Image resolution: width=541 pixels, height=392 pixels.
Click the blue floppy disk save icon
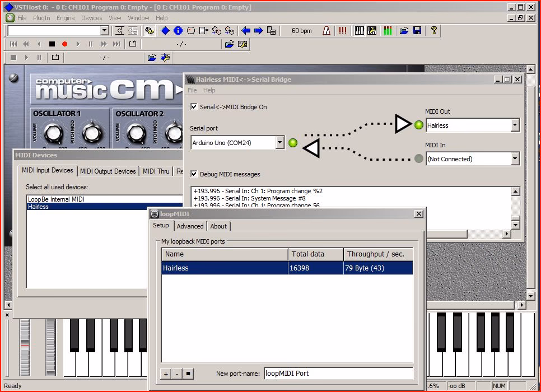[417, 31]
